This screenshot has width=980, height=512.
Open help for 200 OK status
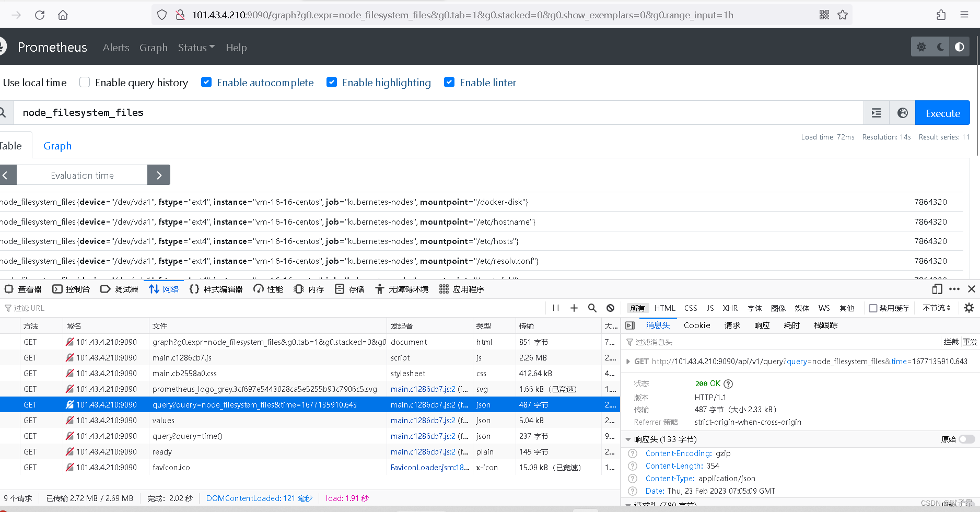pos(728,384)
